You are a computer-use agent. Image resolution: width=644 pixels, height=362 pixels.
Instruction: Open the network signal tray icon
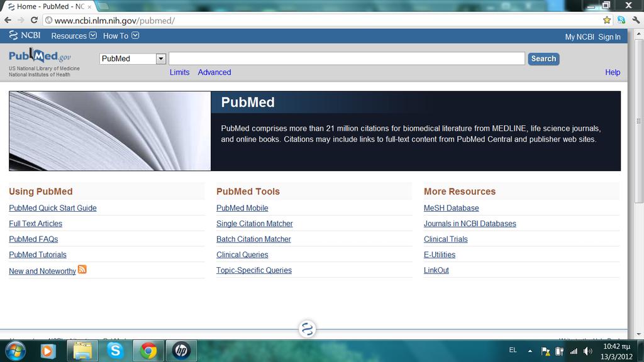pyautogui.click(x=574, y=351)
